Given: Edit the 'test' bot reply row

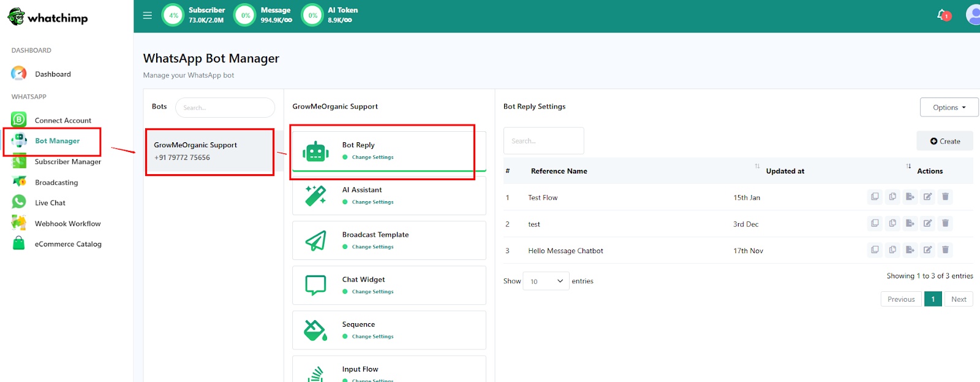Looking at the screenshot, I should 928,223.
